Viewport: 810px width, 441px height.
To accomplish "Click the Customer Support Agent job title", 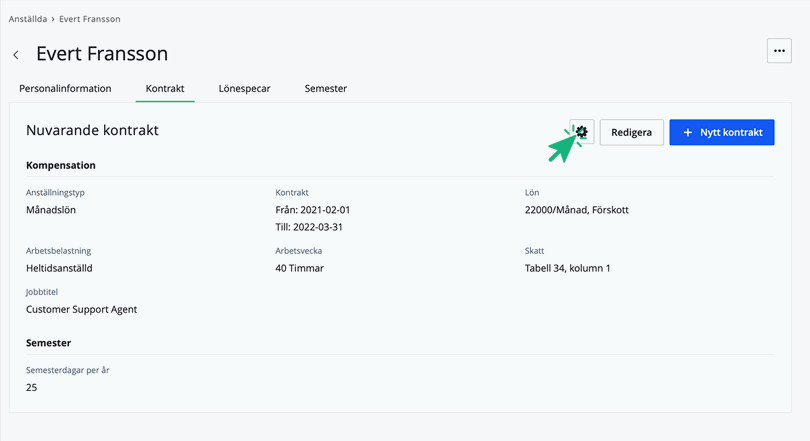I will tap(81, 309).
